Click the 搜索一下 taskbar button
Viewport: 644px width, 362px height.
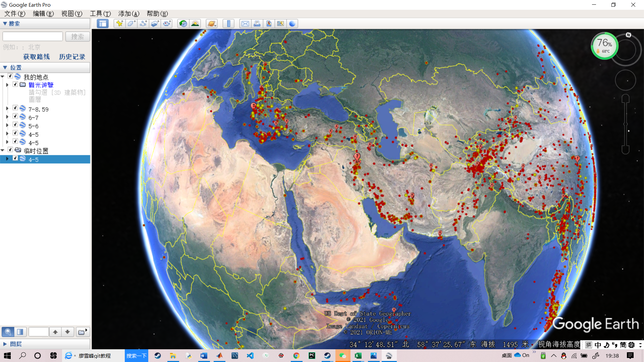137,356
